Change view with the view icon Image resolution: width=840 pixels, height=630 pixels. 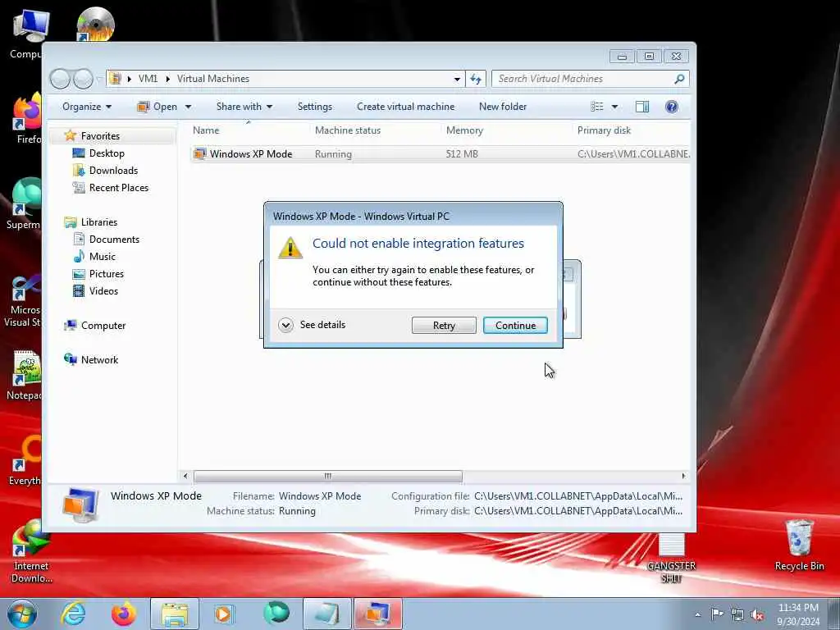click(x=597, y=107)
